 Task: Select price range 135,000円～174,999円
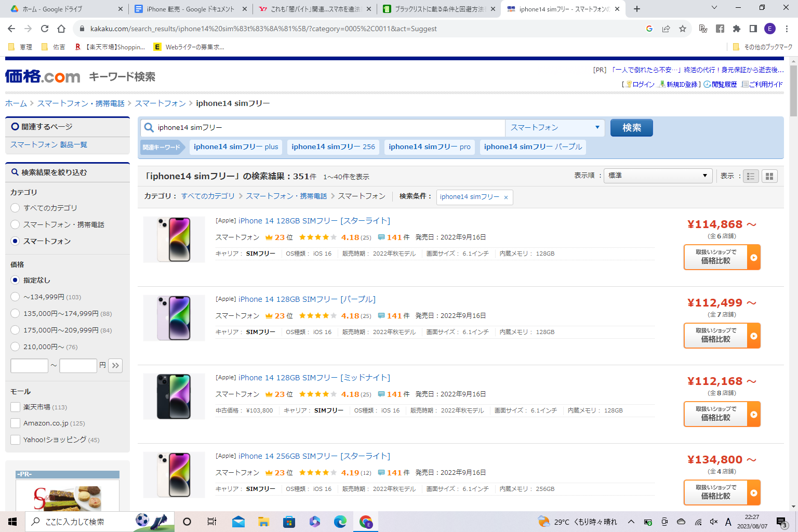click(x=15, y=313)
